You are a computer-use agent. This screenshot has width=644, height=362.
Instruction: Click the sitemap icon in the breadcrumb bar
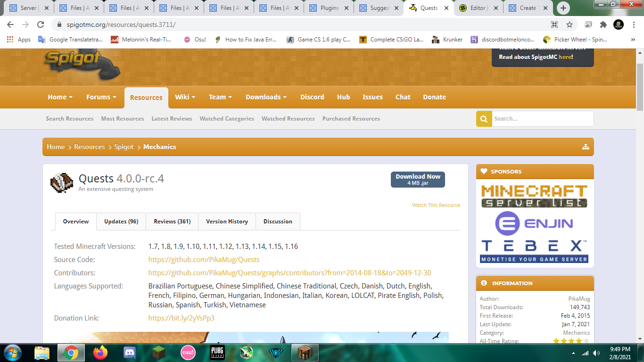coord(586,147)
